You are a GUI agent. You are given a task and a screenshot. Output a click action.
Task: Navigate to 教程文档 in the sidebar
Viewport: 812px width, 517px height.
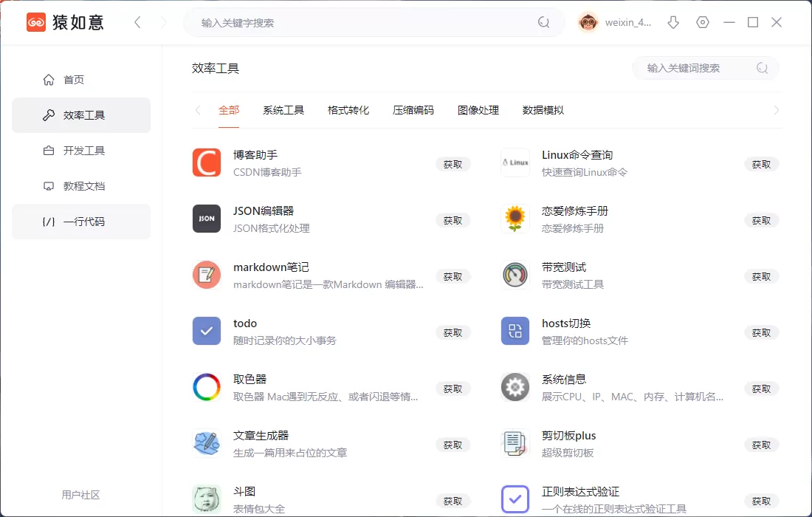[81, 185]
